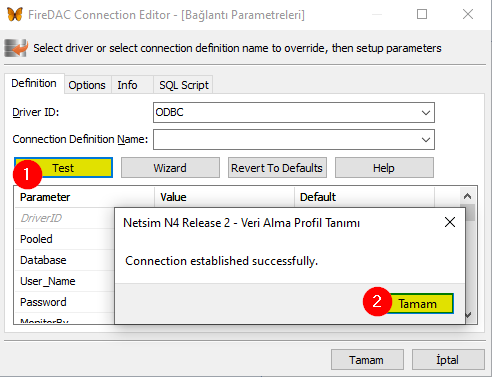Image resolution: width=492 pixels, height=377 pixels.
Task: Launch the Wizard button
Action: tap(170, 168)
